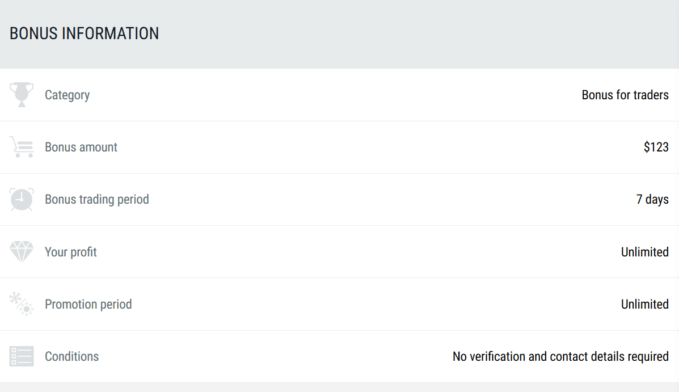The image size is (679, 392).
Task: Click the shopping cart icon beside Bonus amount
Action: click(21, 147)
